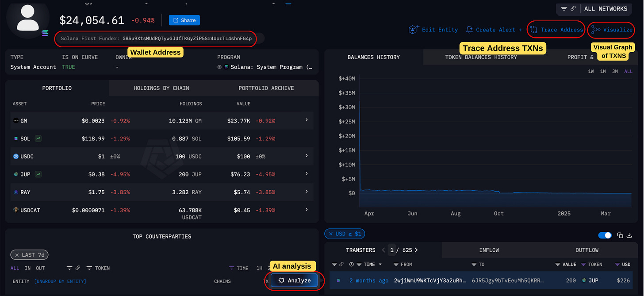The width and height of the screenshot is (644, 296).
Task: Set balances chart range to 1M
Action: pos(603,71)
